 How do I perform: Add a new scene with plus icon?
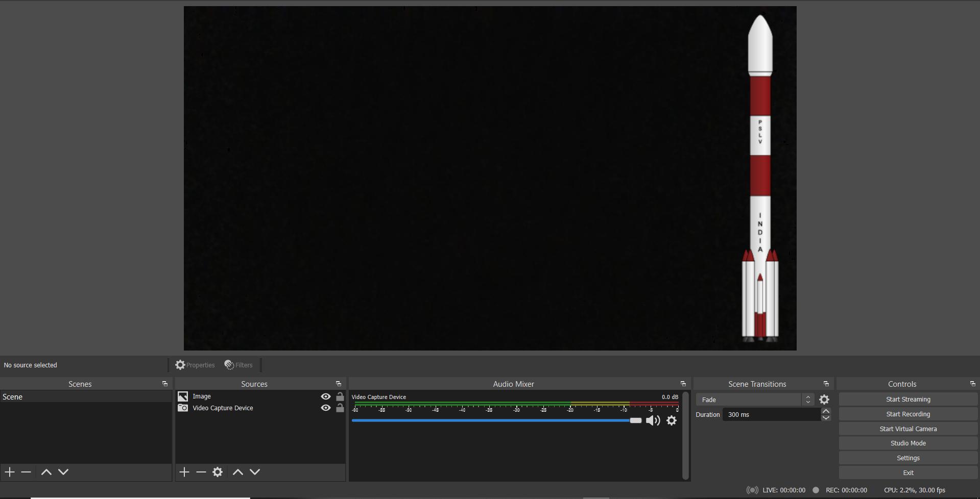(x=10, y=472)
